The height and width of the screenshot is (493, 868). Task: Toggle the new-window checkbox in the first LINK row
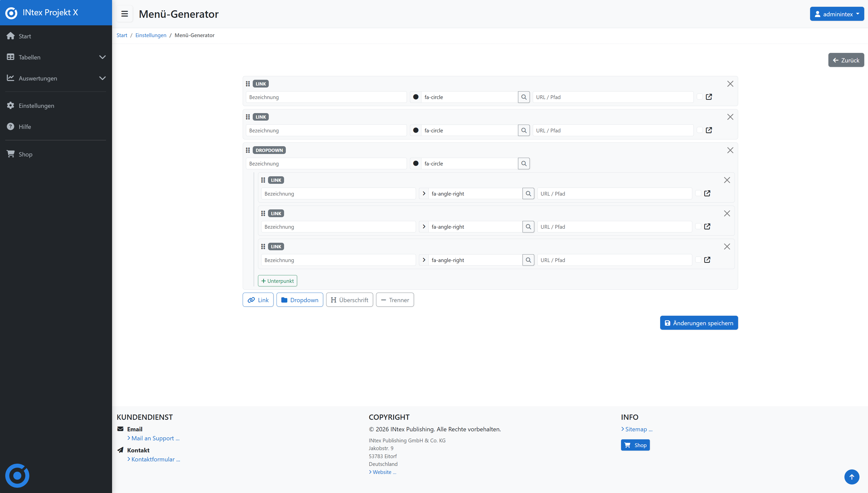coord(700,97)
